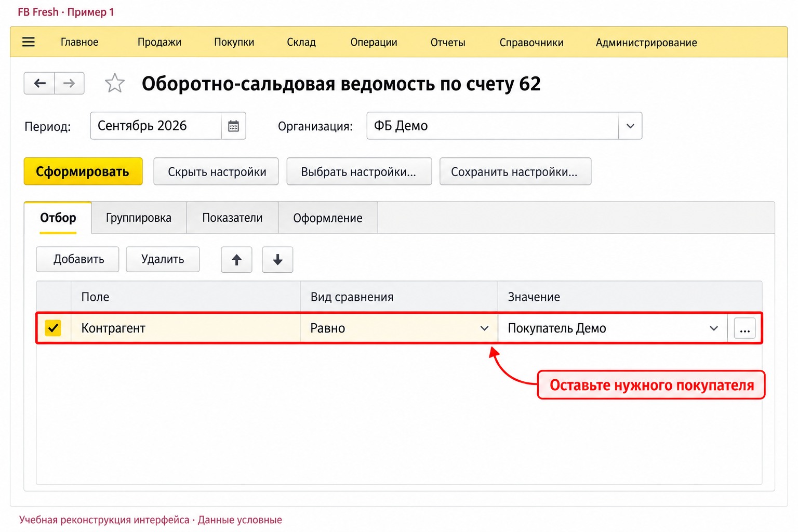798x532 pixels.
Task: Move filter row down
Action: coord(277,260)
